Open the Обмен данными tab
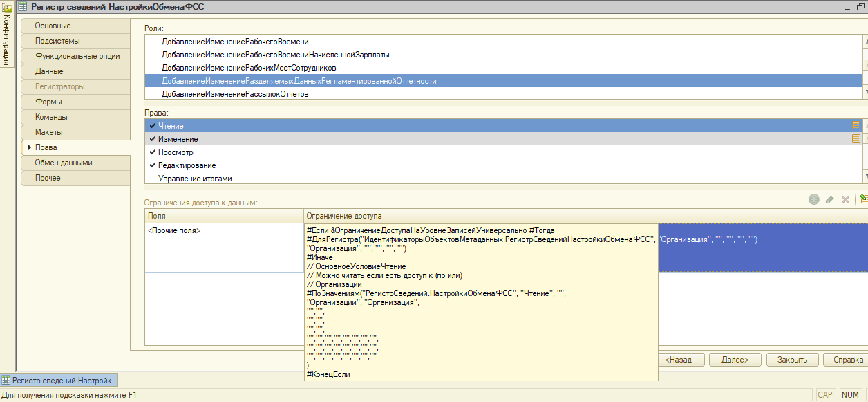Screen dimensions: 868x402 64,163
